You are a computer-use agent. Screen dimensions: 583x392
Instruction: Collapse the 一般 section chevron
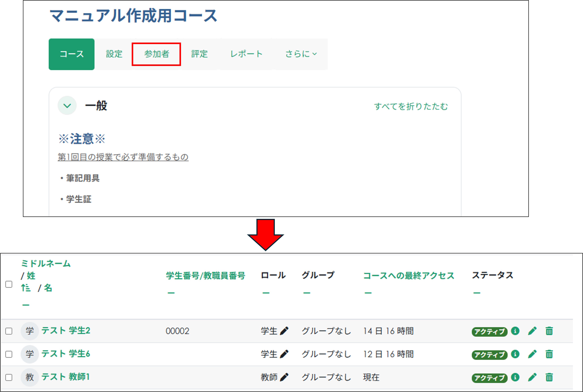tap(67, 106)
